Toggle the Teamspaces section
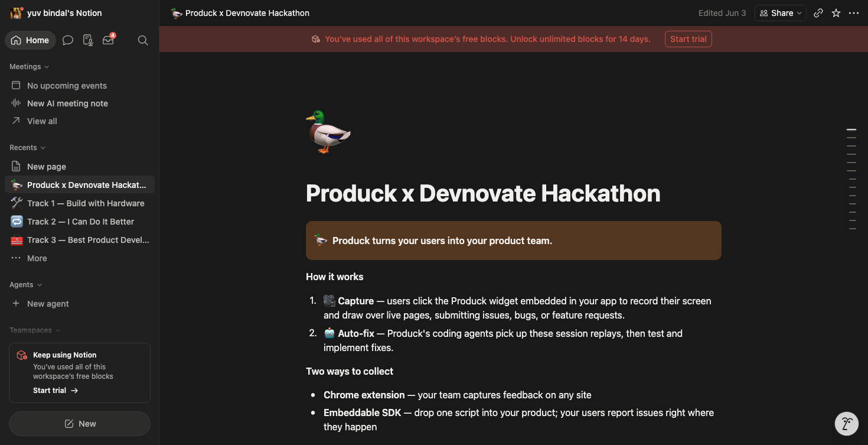 pyautogui.click(x=35, y=330)
